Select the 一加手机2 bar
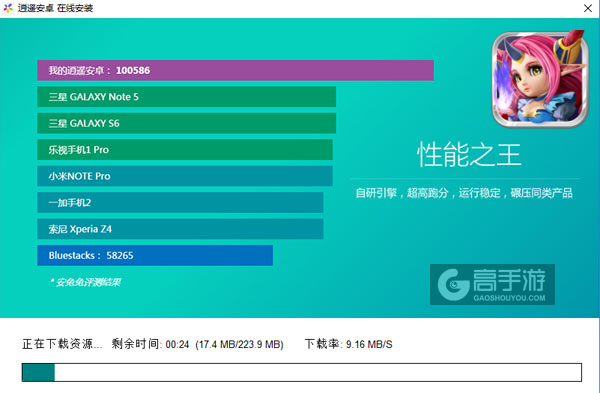Viewport: 600px width, 393px height. pyautogui.click(x=180, y=202)
